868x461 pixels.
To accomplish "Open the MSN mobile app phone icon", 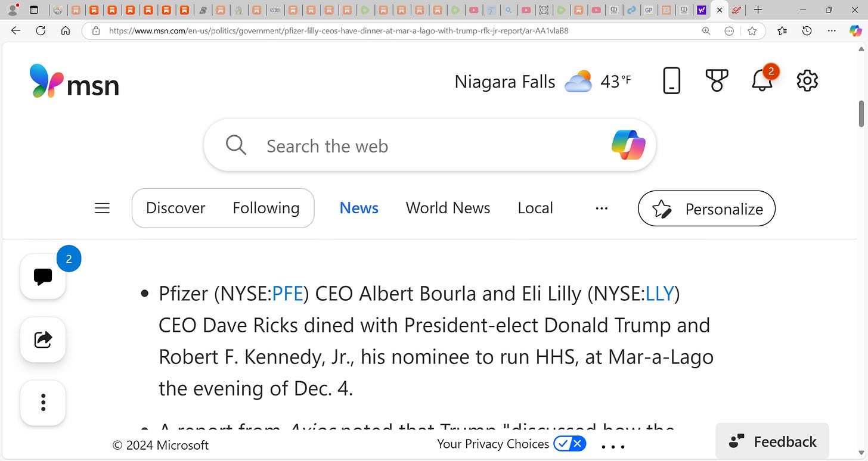I will [x=672, y=80].
